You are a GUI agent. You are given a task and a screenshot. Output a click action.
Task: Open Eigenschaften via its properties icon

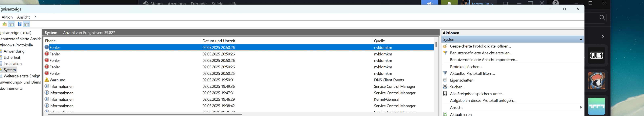pyautogui.click(x=445, y=80)
